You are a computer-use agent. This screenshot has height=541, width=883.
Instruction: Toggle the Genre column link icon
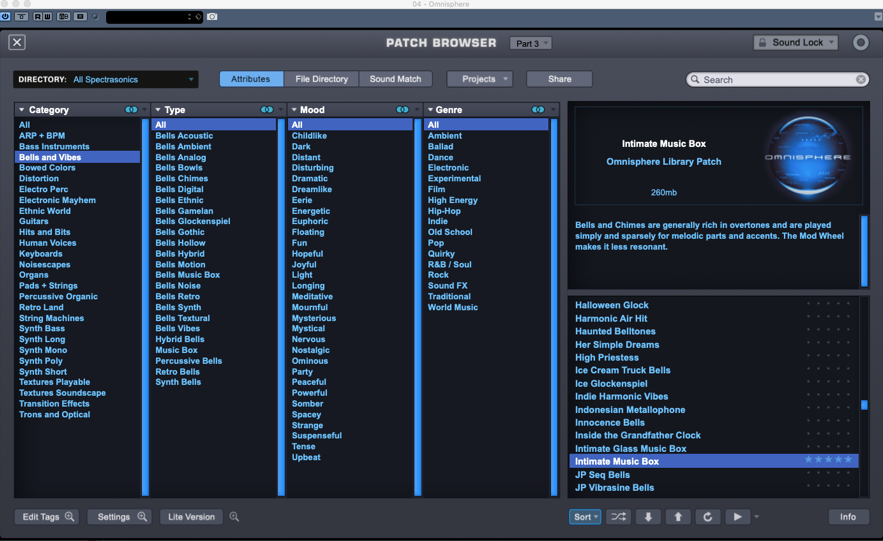coord(538,110)
